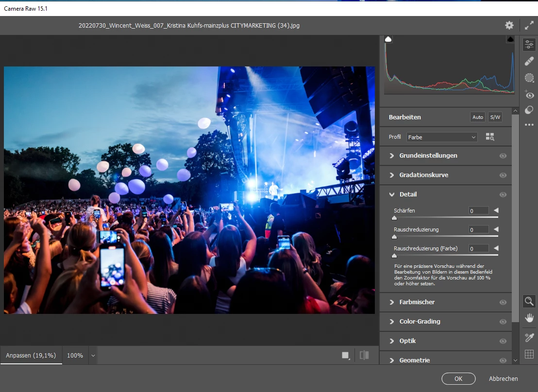Expand Rauschreduzierung (Farbe) options triangle
This screenshot has height=392, width=538.
tap(496, 248)
